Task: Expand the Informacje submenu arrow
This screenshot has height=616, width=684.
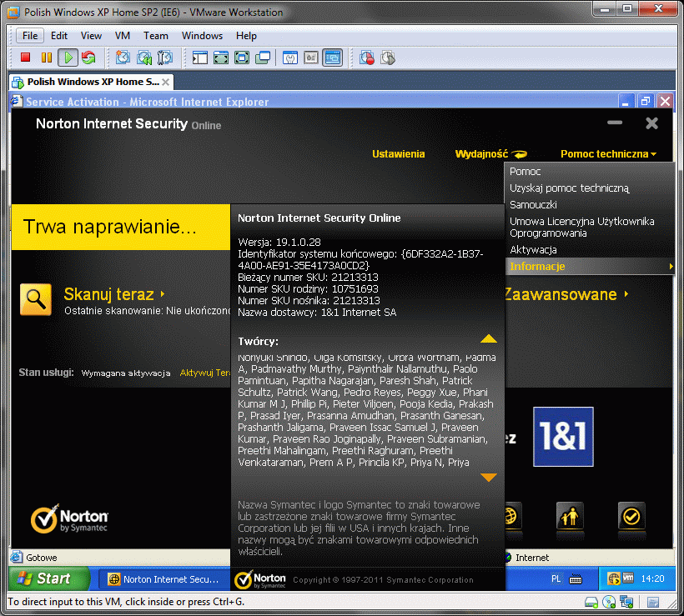Action: 671,267
